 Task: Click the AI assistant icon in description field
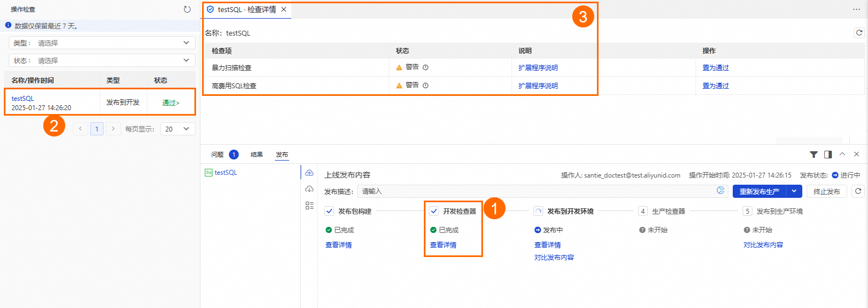721,191
